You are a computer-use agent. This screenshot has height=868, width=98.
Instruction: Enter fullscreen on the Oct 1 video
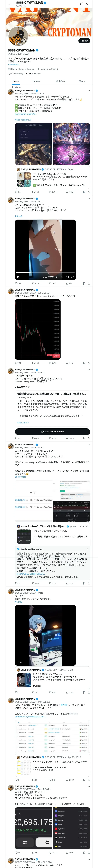pyautogui.click(x=72, y=277)
